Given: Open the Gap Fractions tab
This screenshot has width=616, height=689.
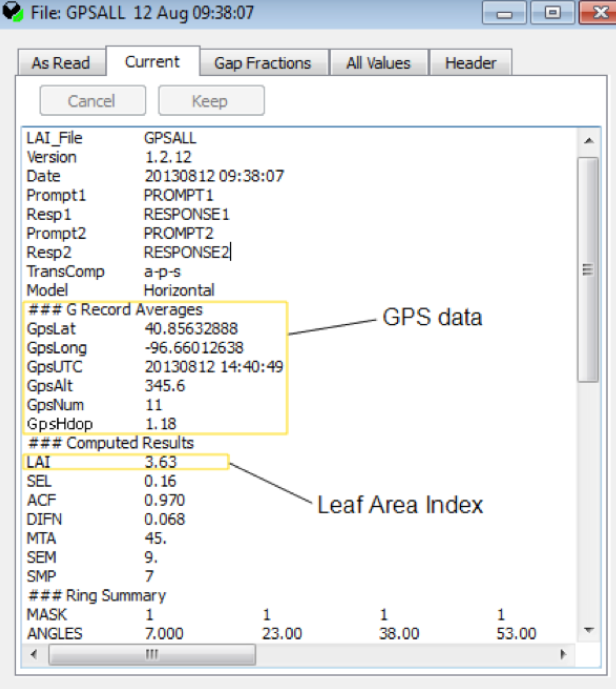Looking at the screenshot, I should pos(263,63).
